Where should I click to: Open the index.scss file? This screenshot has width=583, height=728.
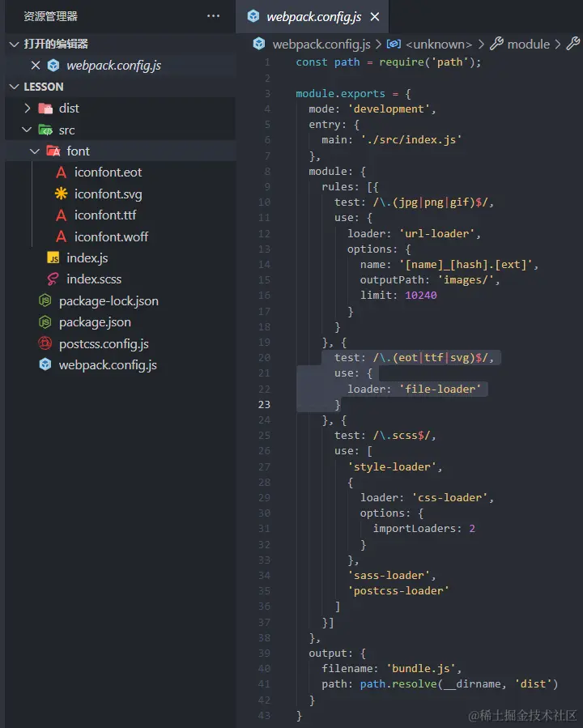(x=94, y=279)
